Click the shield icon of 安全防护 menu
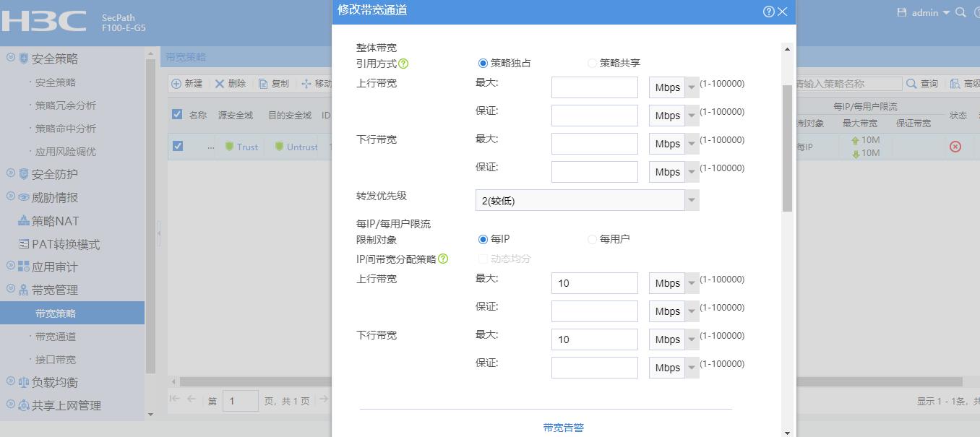Image resolution: width=980 pixels, height=437 pixels. [x=24, y=174]
